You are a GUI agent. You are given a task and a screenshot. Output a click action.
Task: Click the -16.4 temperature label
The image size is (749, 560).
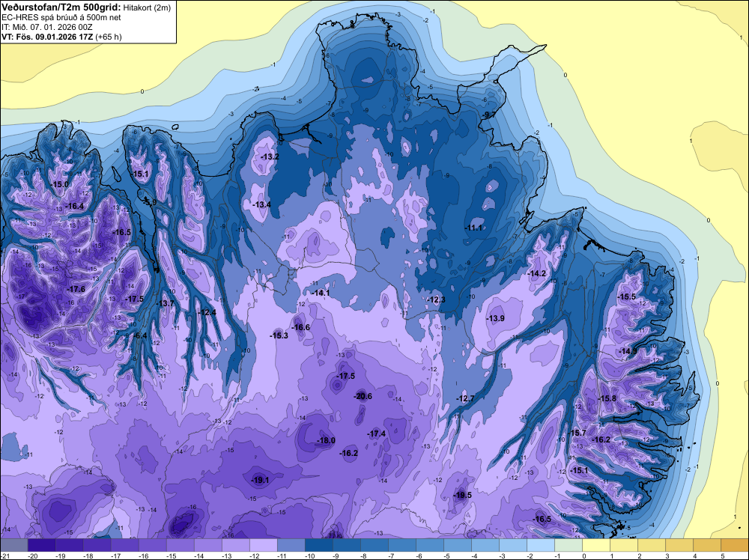click(75, 206)
